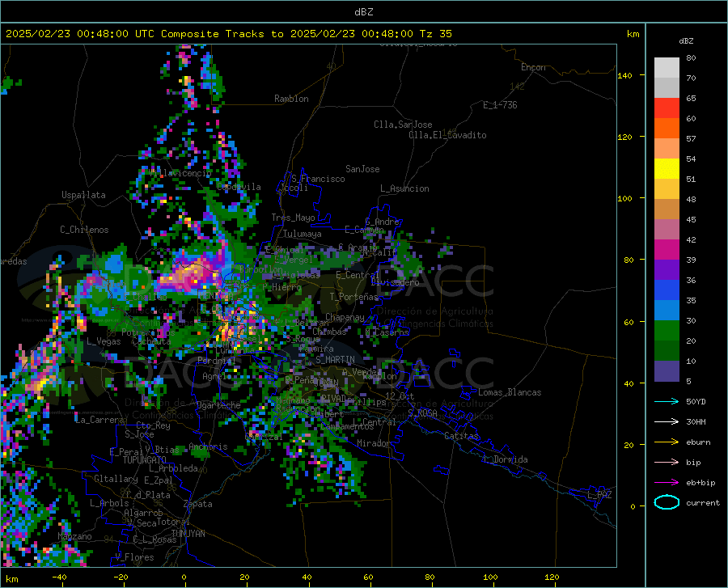
Task: Click the red 65 dBZ color swatch
Action: [x=667, y=108]
